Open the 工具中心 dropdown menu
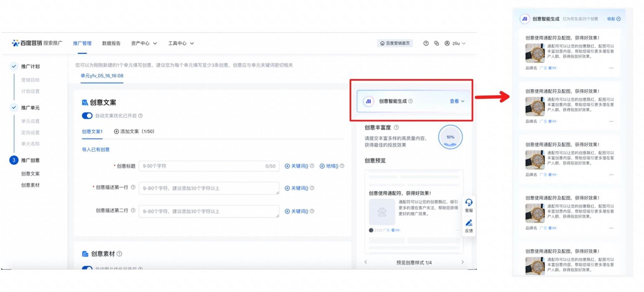The image size is (644, 292). point(181,43)
